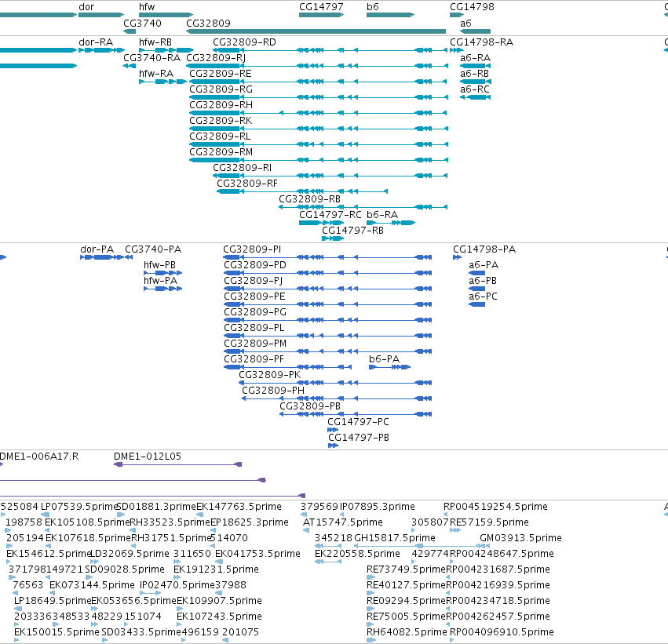Select protein hfw-PA

(x=161, y=281)
